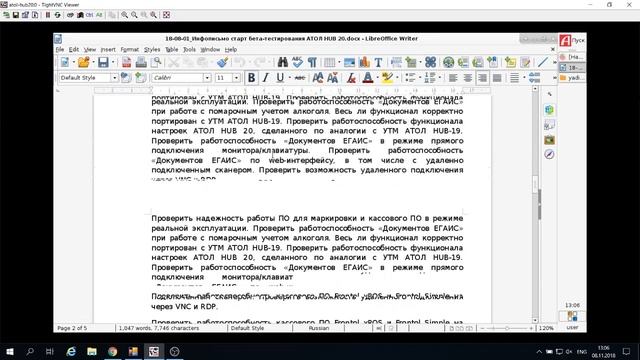Apply yellow highlighting color marker
This screenshot has height=360, width=640.
pyautogui.click(x=387, y=78)
